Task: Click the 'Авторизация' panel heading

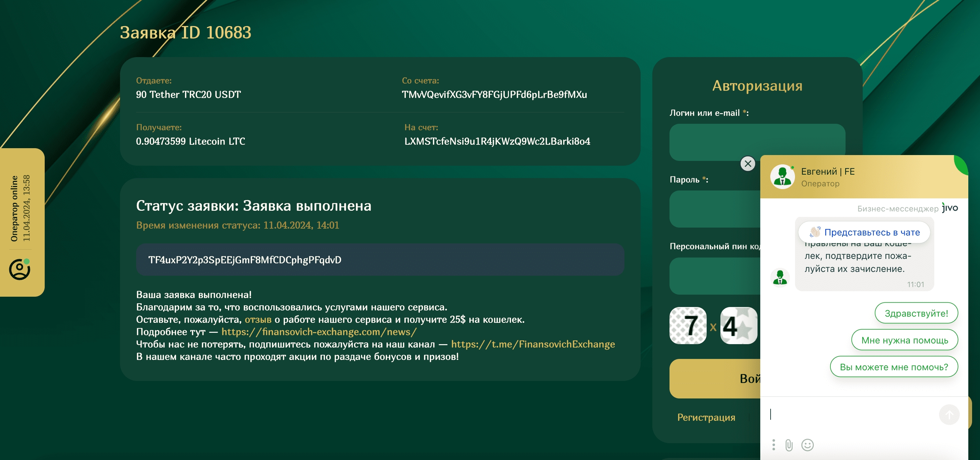Action: click(x=757, y=86)
